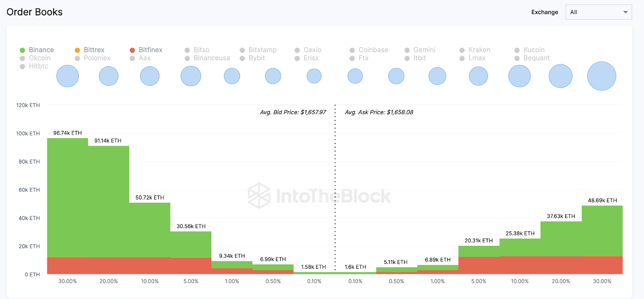Click the 96.74k ETH green bid bar
This screenshot has width=644, height=299.
(68, 197)
